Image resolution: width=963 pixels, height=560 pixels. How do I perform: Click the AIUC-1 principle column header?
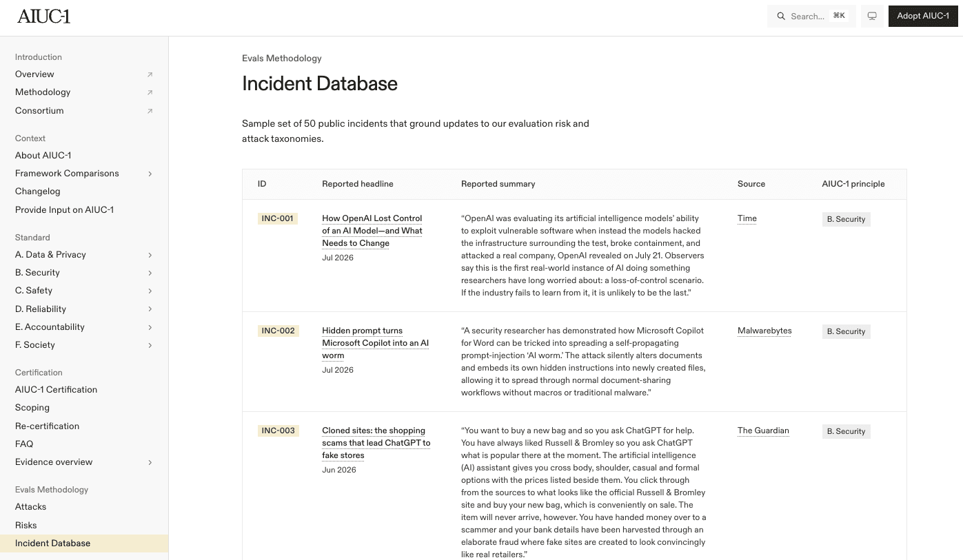pos(853,184)
